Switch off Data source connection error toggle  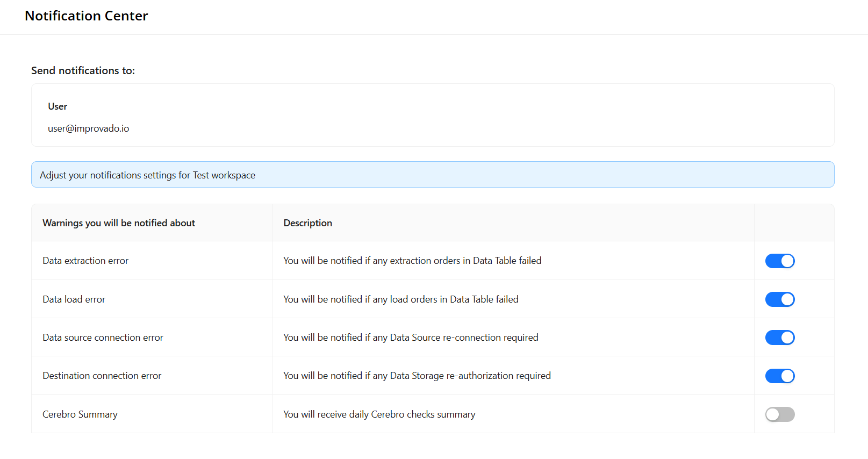779,338
